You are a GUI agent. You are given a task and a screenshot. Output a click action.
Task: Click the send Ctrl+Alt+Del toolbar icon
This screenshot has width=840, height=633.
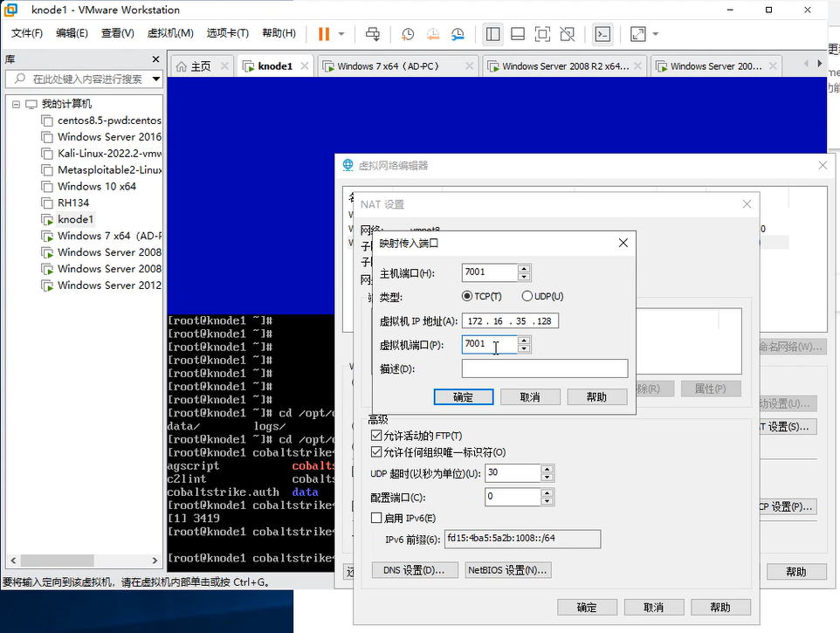[x=372, y=34]
